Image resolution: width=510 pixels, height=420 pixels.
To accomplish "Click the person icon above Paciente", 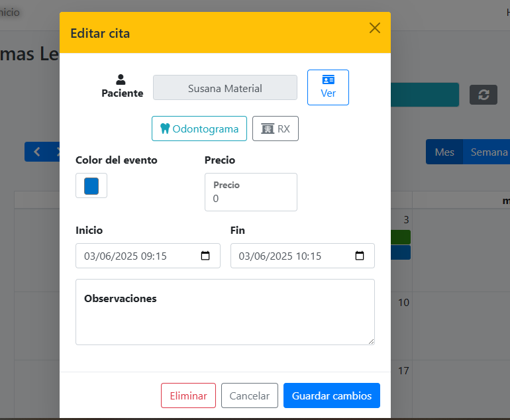I will click(121, 79).
